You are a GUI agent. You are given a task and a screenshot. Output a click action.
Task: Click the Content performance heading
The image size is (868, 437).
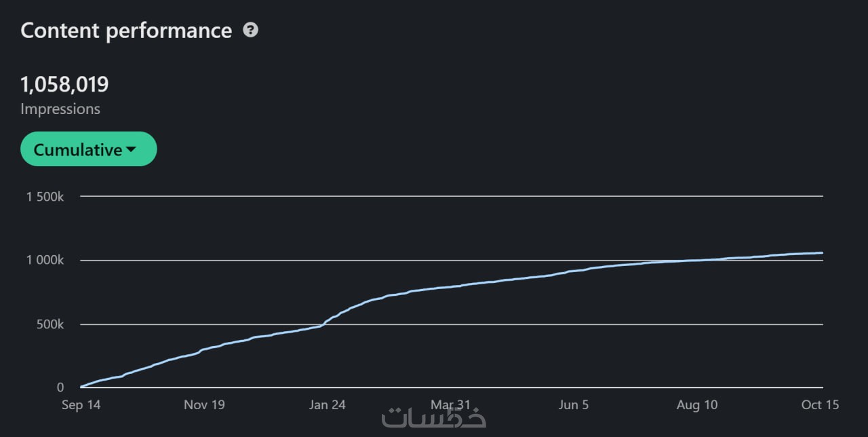tap(126, 31)
